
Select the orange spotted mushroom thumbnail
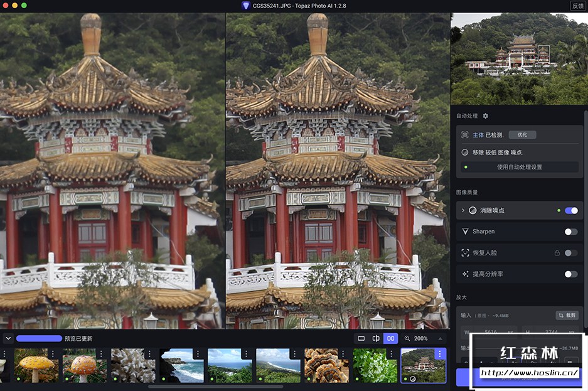pyautogui.click(x=85, y=365)
